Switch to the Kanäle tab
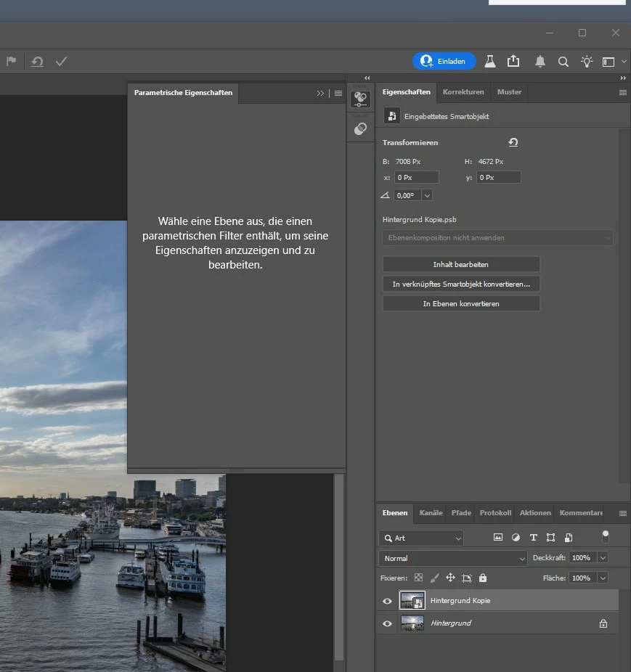Screen dimensions: 631x672 (431, 513)
